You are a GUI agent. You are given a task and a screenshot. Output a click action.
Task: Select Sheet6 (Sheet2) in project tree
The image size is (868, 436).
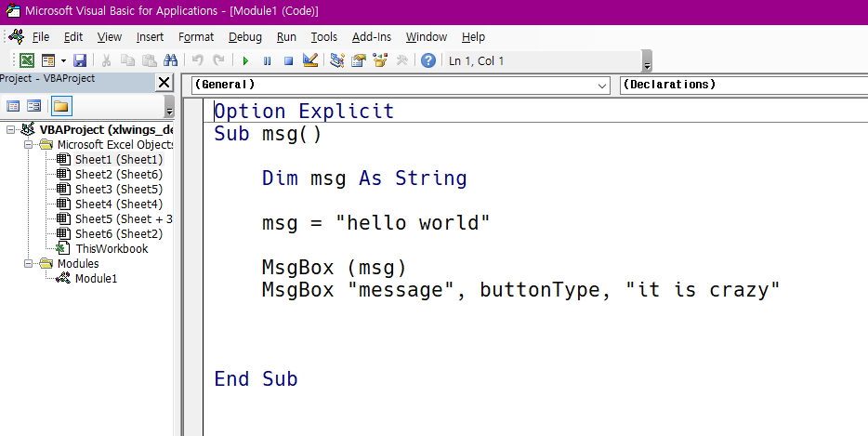[x=119, y=234]
